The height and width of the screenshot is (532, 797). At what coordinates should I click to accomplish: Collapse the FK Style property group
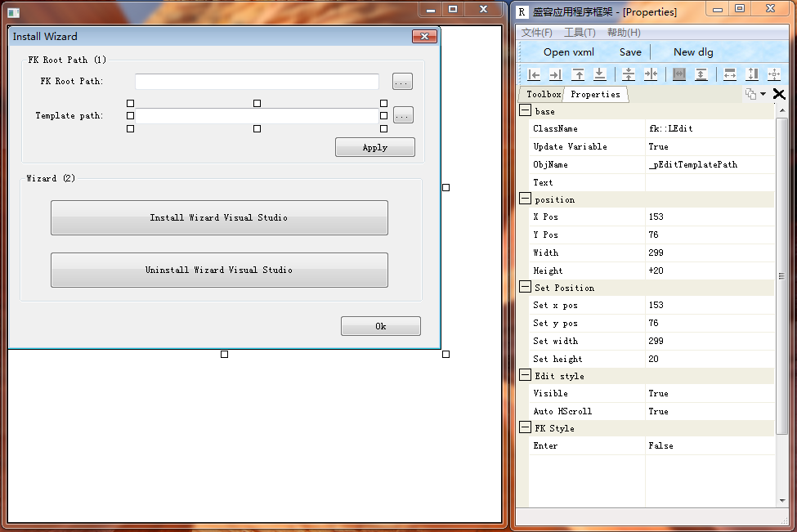pos(525,427)
